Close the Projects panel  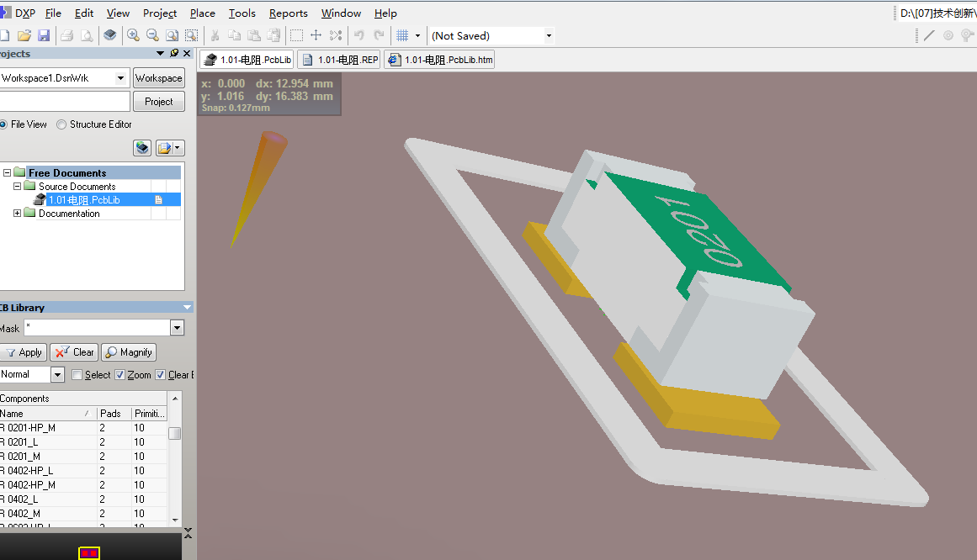(187, 54)
